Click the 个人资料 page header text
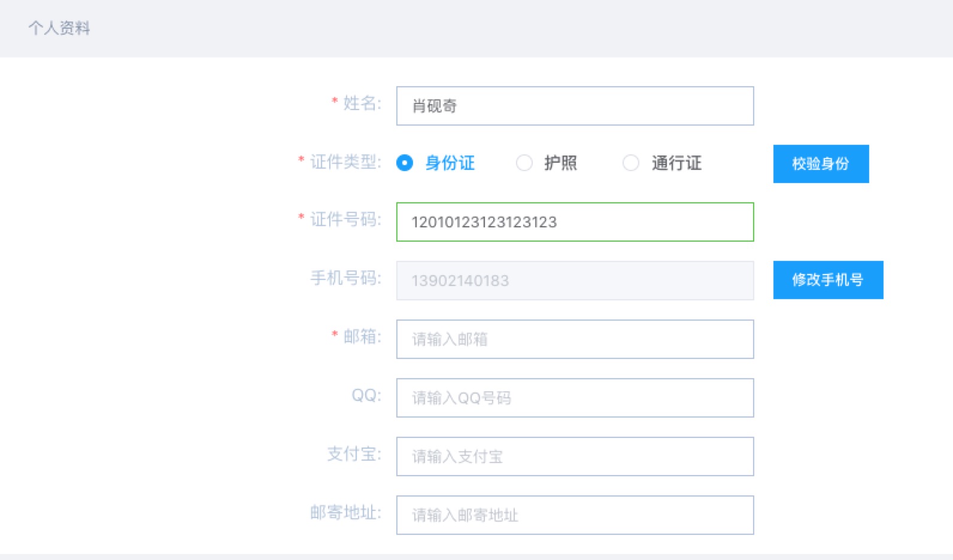This screenshot has width=953, height=560. tap(59, 28)
